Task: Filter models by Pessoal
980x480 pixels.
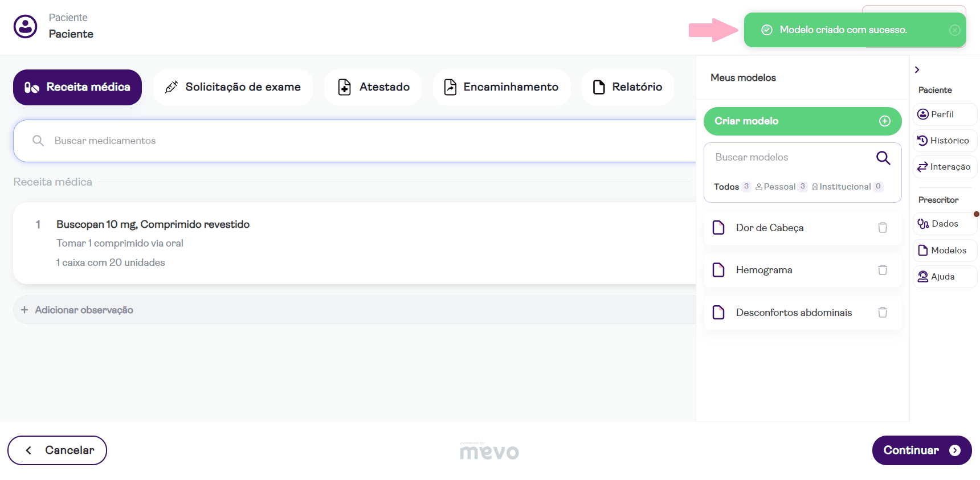Action: (x=779, y=187)
